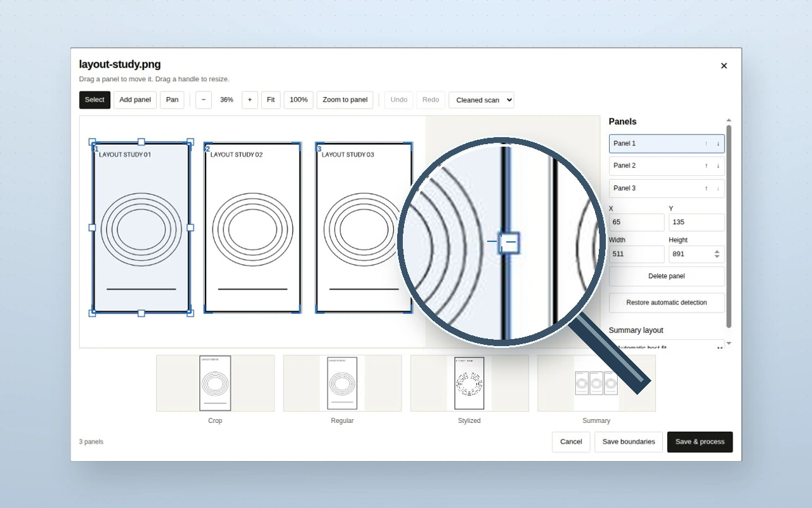The width and height of the screenshot is (812, 508).
Task: Click the down arrow on Panel 2
Action: [x=718, y=166]
